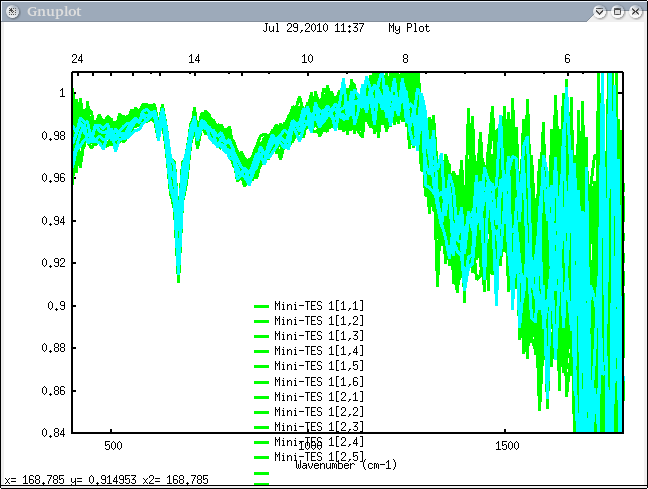This screenshot has height=489, width=648.
Task: Click the top axis label 10
Action: pos(307,59)
